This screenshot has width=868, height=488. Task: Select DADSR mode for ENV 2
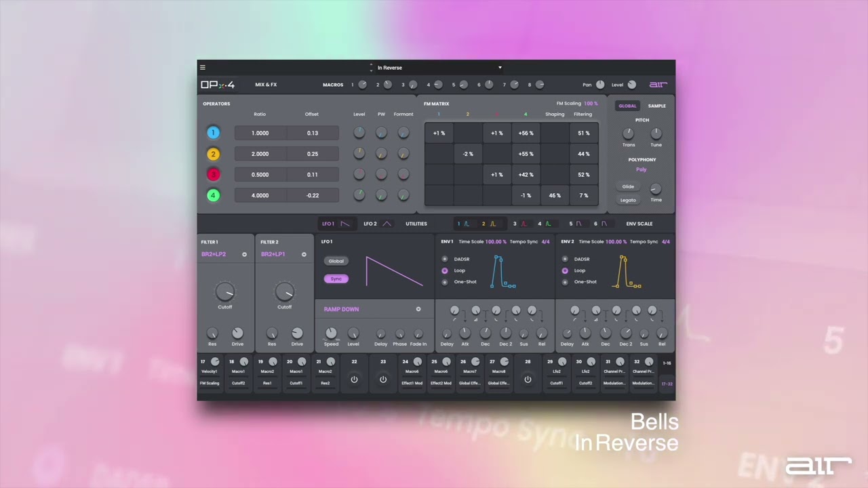pos(565,259)
